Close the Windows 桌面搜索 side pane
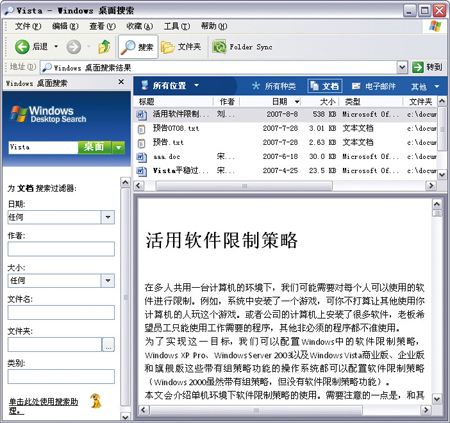 [x=121, y=82]
